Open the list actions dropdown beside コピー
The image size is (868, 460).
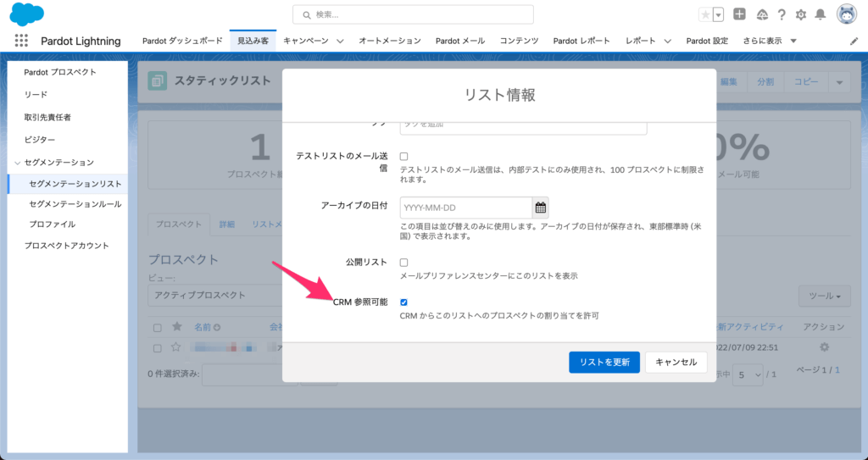(839, 82)
